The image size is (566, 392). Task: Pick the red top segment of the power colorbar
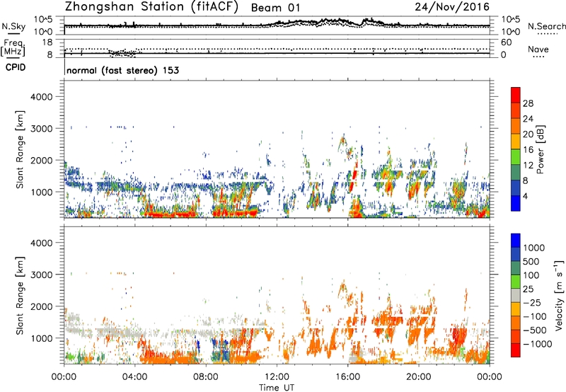tap(516, 95)
